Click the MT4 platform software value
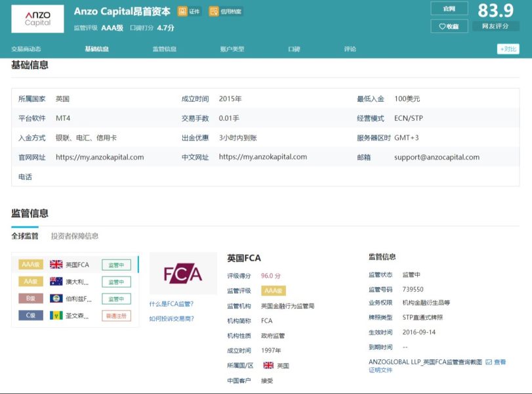The height and width of the screenshot is (394, 532). click(63, 118)
